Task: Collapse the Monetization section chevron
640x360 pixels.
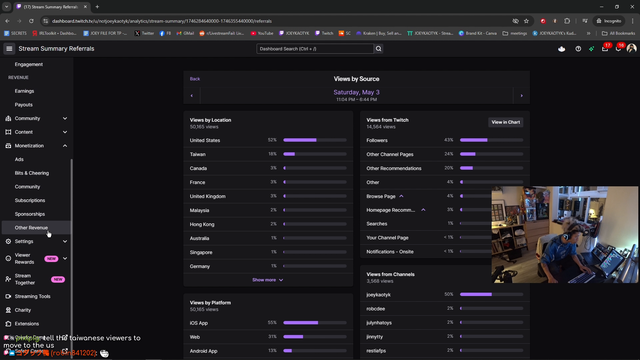Action: pyautogui.click(x=65, y=146)
